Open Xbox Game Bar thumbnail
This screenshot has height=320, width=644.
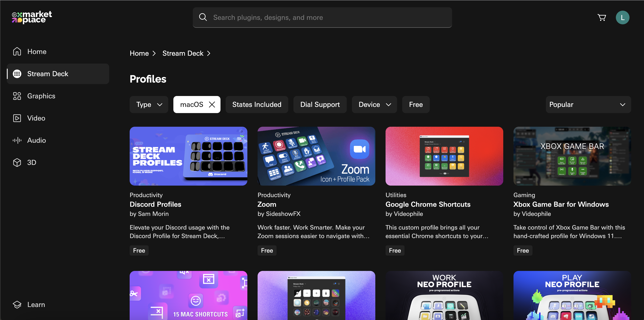coord(572,156)
